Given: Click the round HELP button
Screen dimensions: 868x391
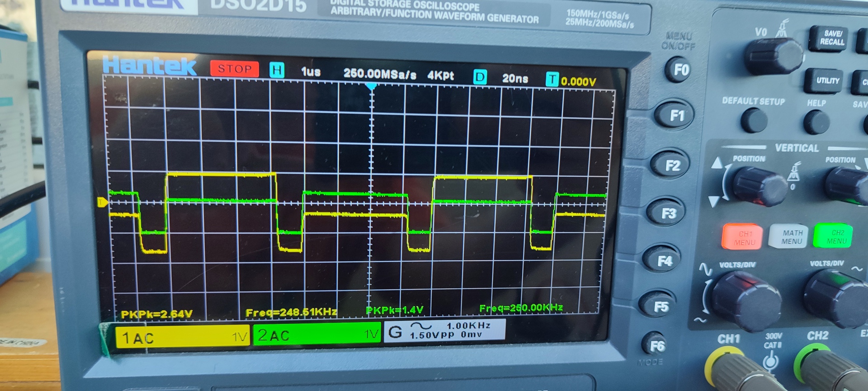Looking at the screenshot, I should point(817,122).
